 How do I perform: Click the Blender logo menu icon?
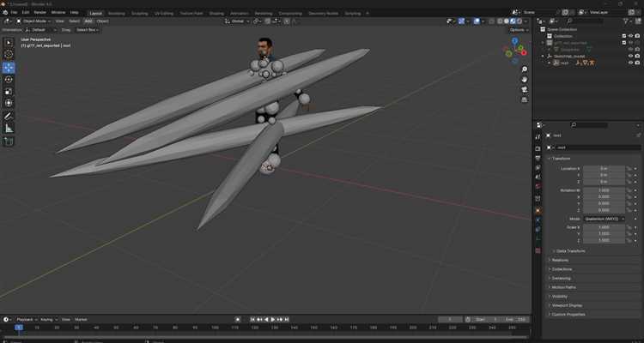pos(5,13)
